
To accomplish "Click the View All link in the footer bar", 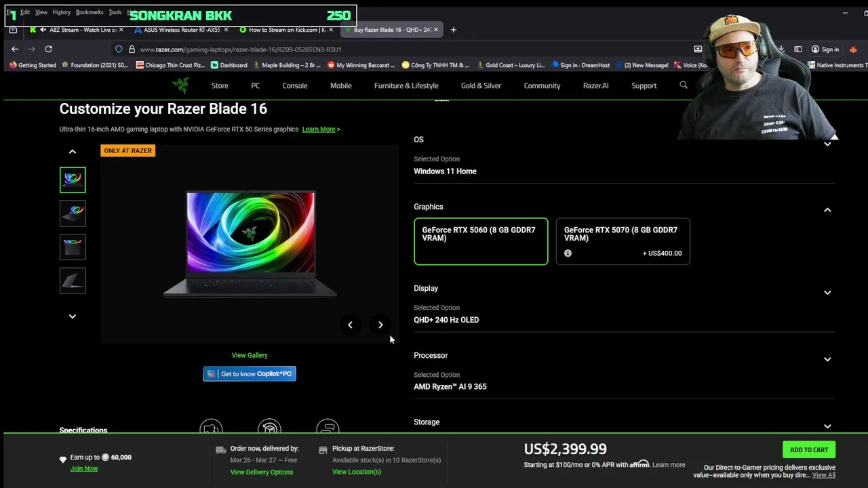I will 824,475.
